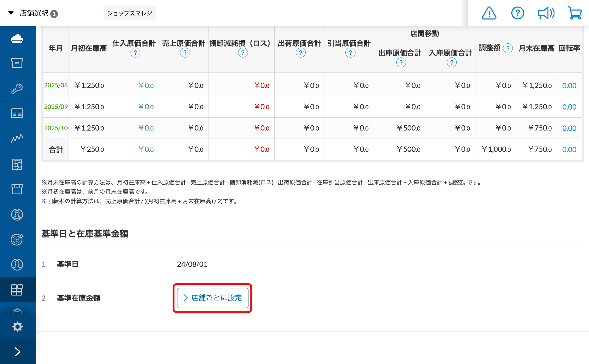589x364 pixels.
Task: Click the target goal icon in sidebar
Action: pos(17,239)
